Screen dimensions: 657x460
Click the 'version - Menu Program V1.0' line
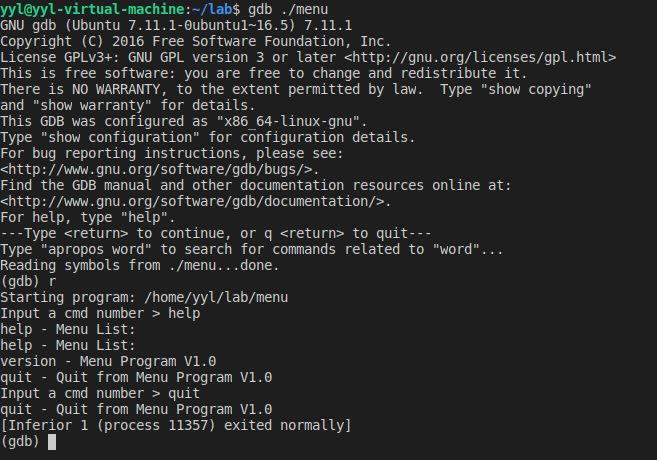tap(108, 361)
